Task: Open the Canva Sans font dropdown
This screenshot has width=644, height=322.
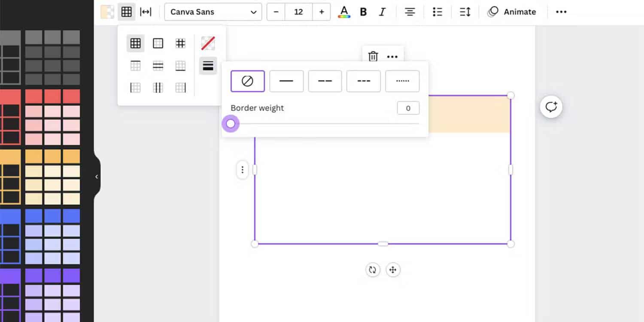Action: click(213, 12)
